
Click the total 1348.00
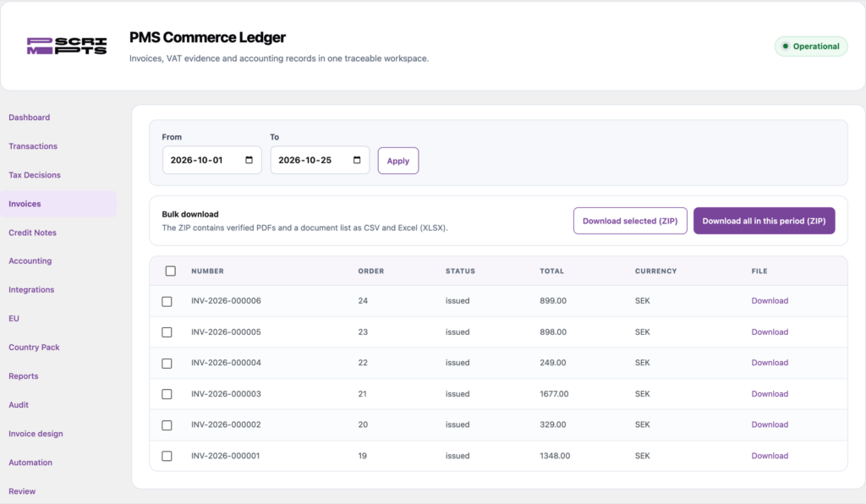tap(555, 456)
